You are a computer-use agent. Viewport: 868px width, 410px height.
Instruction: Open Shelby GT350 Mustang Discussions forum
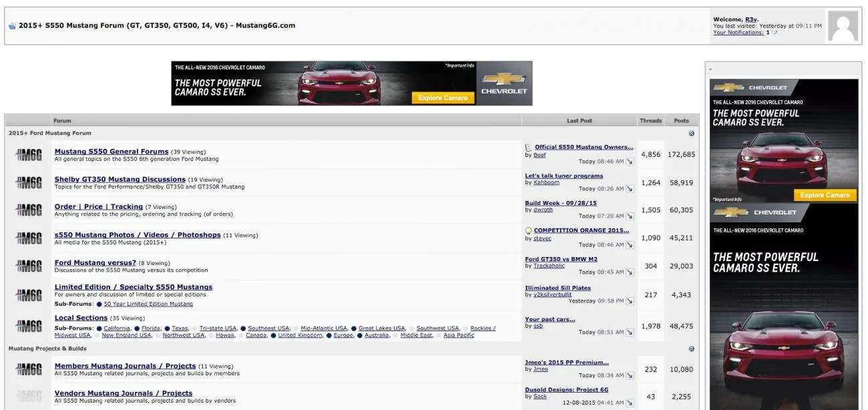pos(120,180)
